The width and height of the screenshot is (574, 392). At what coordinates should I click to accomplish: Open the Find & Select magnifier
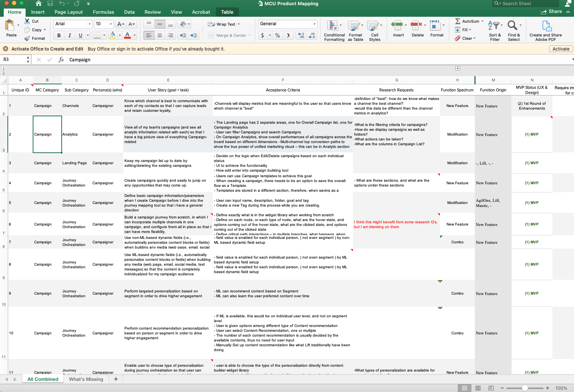tap(512, 26)
